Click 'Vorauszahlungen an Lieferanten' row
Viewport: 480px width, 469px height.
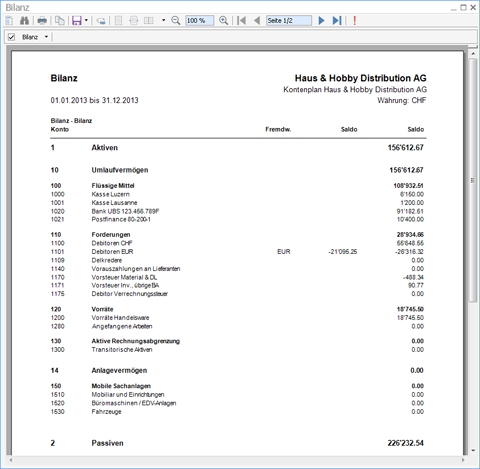237,269
